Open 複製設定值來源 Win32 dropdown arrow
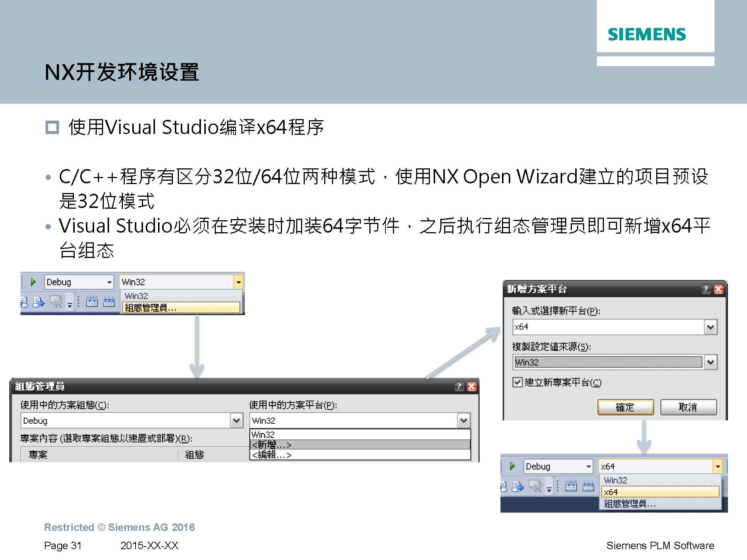The height and width of the screenshot is (560, 747). (x=710, y=362)
